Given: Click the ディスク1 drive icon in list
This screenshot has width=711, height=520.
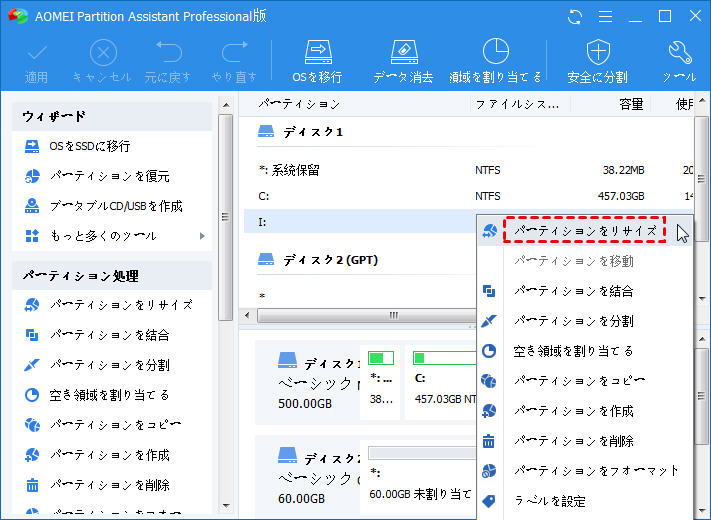Looking at the screenshot, I should pos(266,131).
